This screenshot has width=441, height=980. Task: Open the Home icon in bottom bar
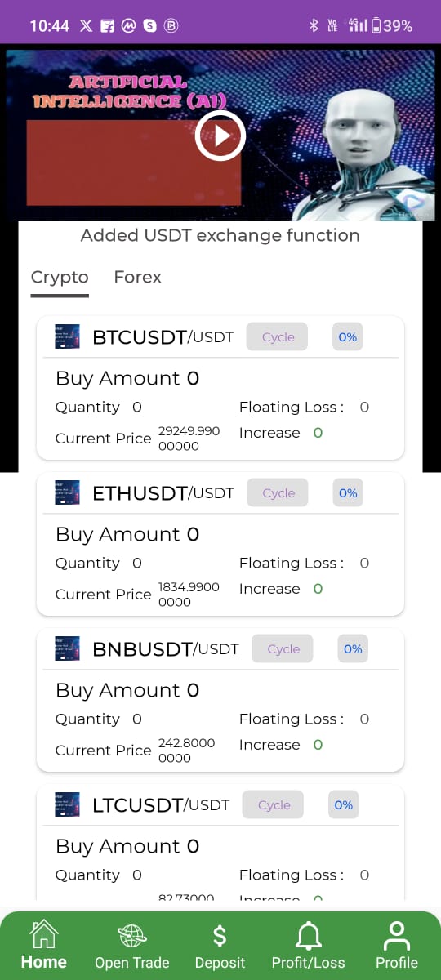pos(44,933)
